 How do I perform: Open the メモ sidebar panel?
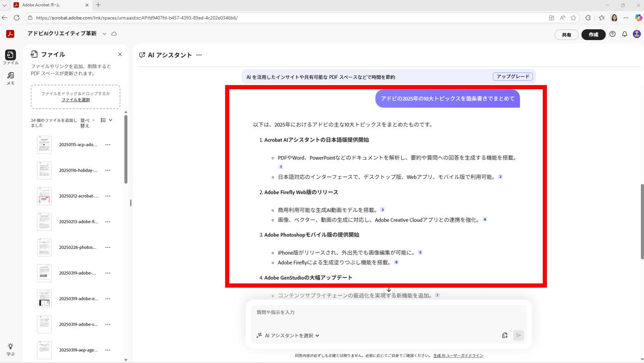10,78
